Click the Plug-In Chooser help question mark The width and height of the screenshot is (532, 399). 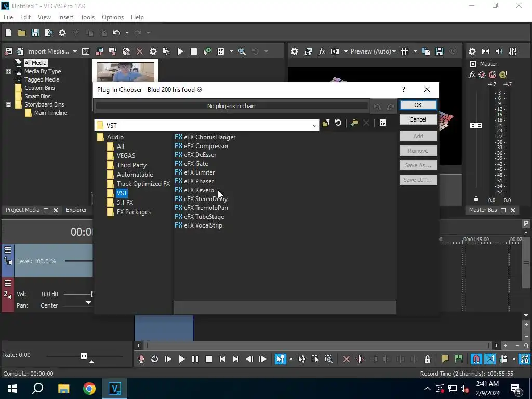click(x=403, y=89)
